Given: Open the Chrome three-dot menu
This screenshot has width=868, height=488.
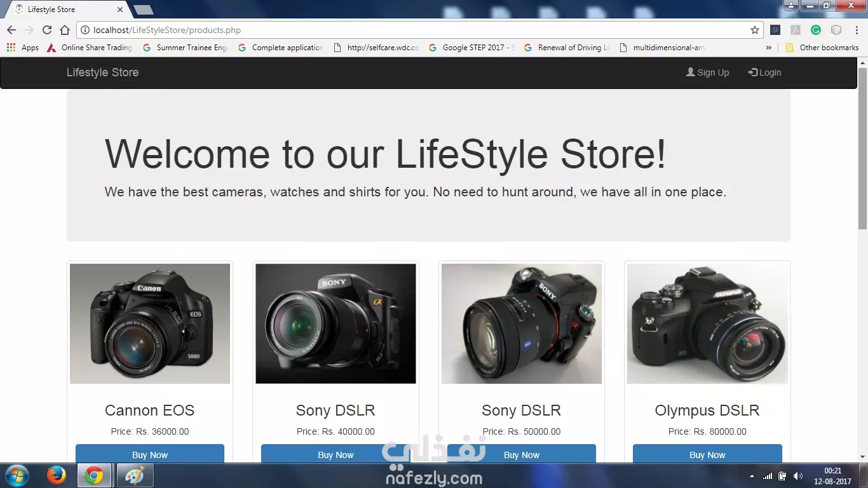Looking at the screenshot, I should click(856, 30).
